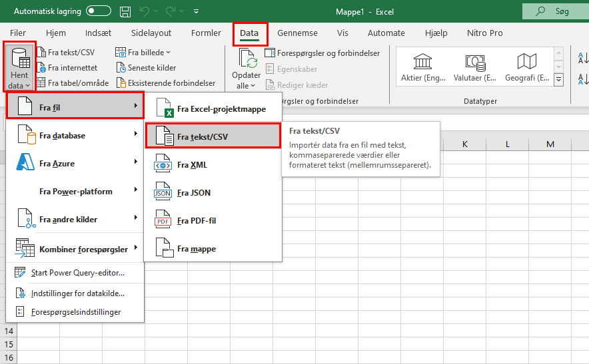Click the Opdater alle refresh icon
Viewport: 589px width, 364px height.
pyautogui.click(x=248, y=58)
